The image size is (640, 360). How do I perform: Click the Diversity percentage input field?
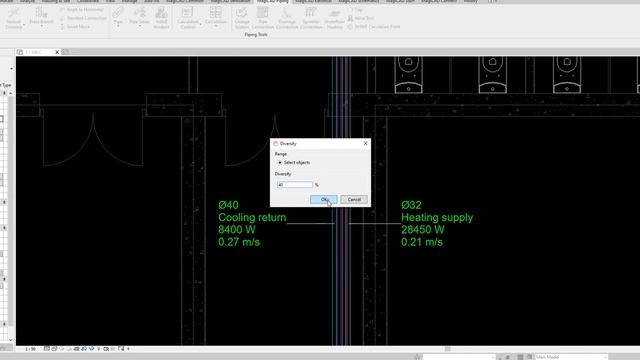click(295, 185)
